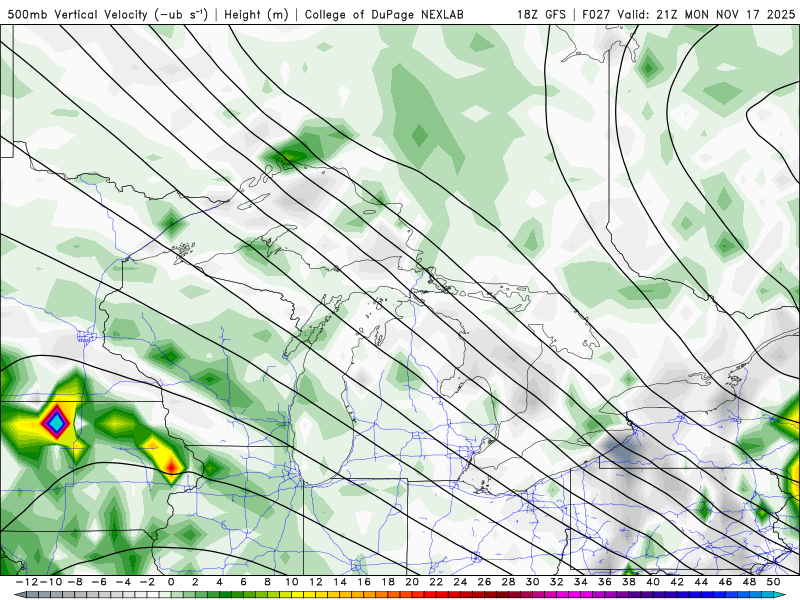Screen dimensions: 800x600
Task: Click the positive "10" scale label
Action: (x=291, y=582)
